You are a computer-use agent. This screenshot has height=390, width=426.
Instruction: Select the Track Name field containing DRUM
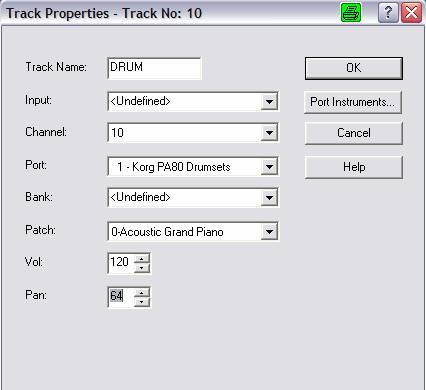(x=155, y=68)
